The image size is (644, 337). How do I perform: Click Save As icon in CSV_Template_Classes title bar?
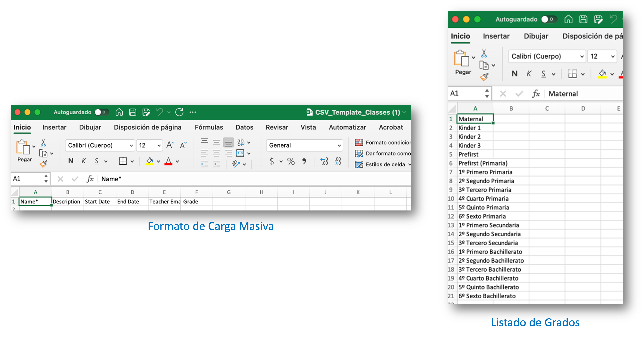(x=146, y=112)
